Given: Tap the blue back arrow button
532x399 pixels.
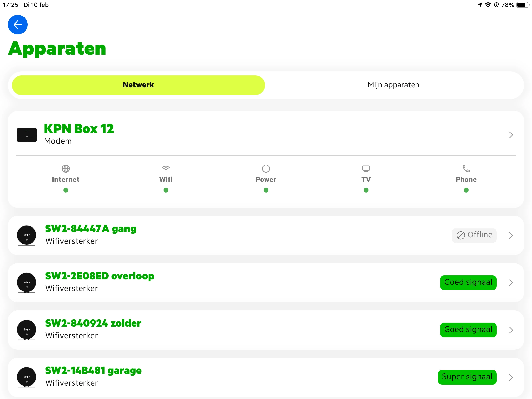Looking at the screenshot, I should 18,25.
